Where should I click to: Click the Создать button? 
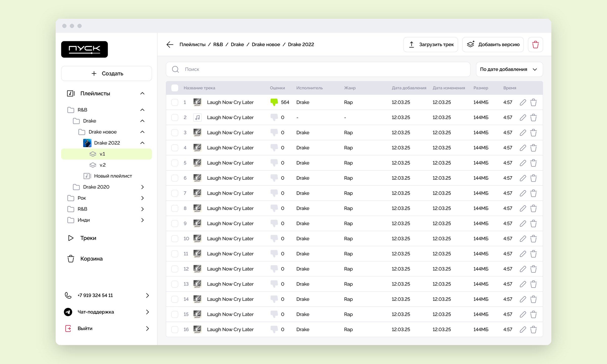coord(106,74)
